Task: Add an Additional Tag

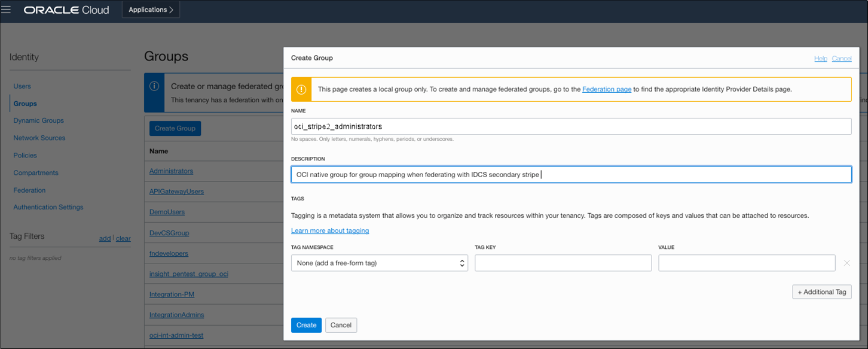Action: [822, 292]
